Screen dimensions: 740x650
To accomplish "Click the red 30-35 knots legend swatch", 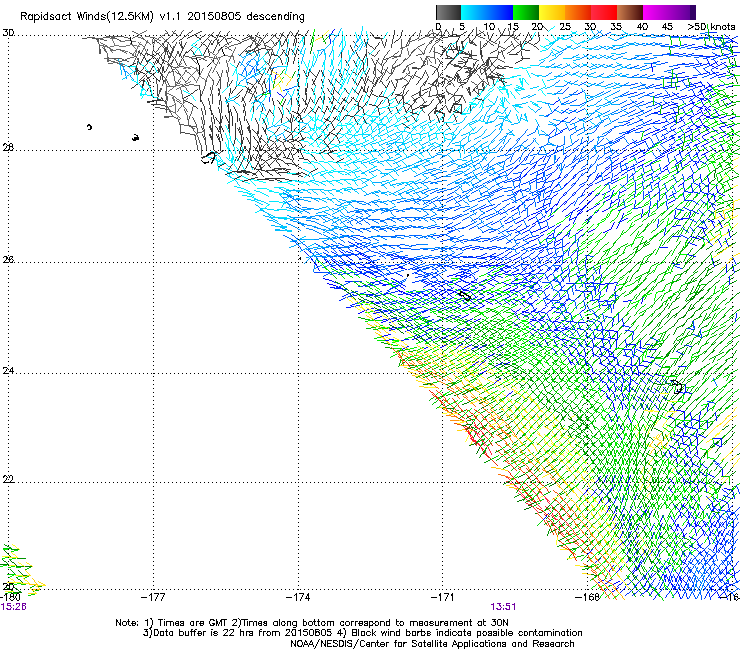I will click(604, 12).
